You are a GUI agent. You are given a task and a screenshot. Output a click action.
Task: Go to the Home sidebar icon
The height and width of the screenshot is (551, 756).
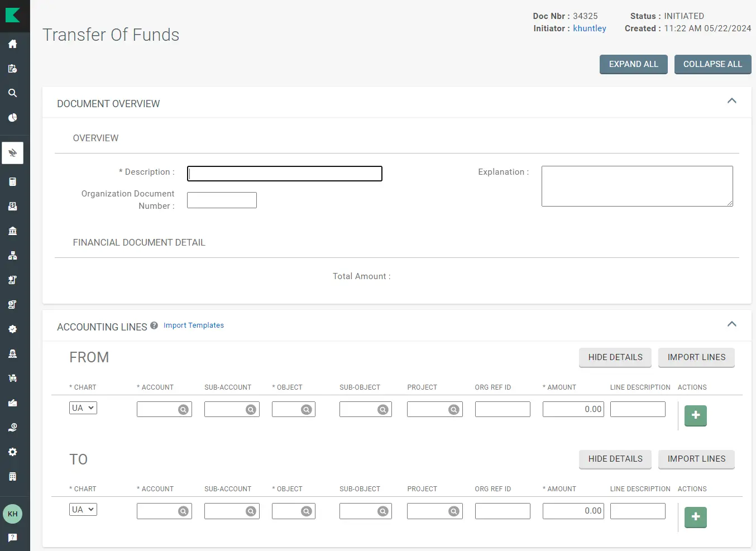[x=12, y=44]
